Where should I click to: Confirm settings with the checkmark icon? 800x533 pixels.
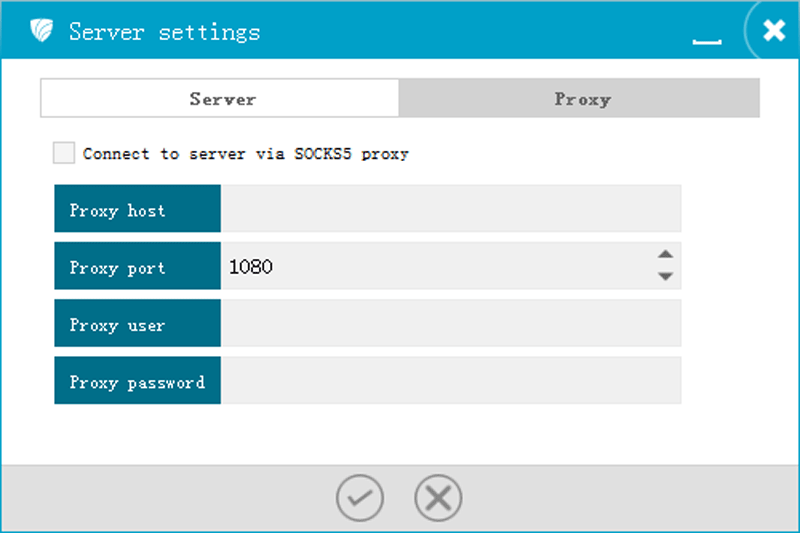coord(360,498)
